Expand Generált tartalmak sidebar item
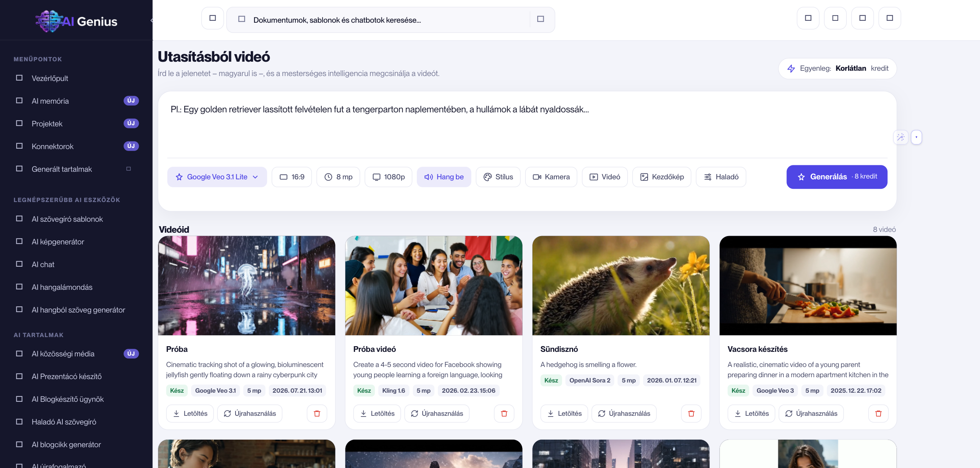The image size is (980, 468). point(76,169)
